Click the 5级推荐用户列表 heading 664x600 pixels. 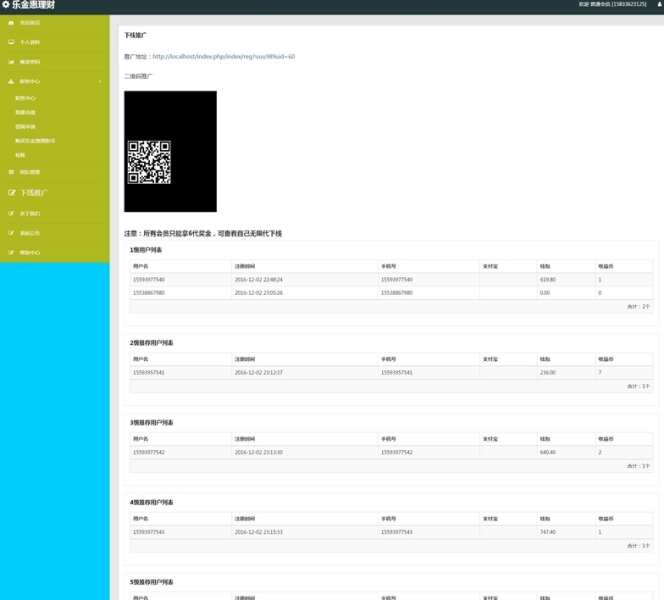(x=152, y=582)
